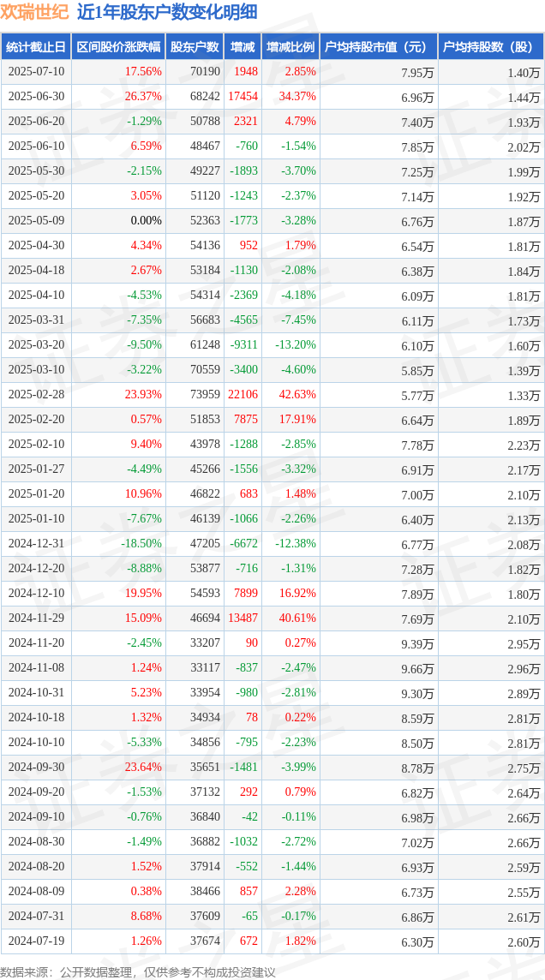Click the 户均持股数（股） header
The image size is (545, 980).
[x=491, y=47]
